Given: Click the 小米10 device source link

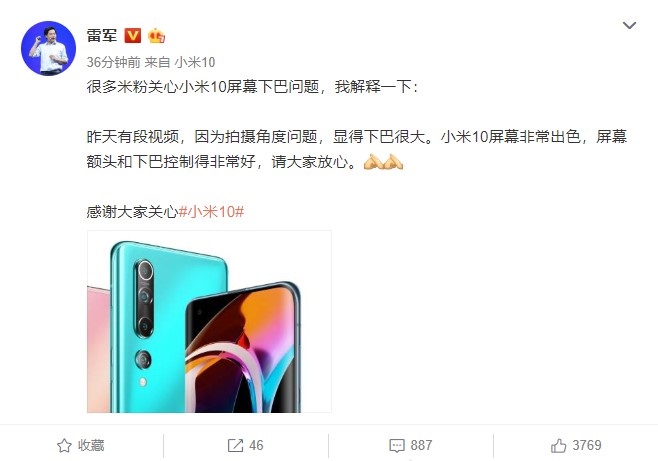Looking at the screenshot, I should tap(195, 62).
